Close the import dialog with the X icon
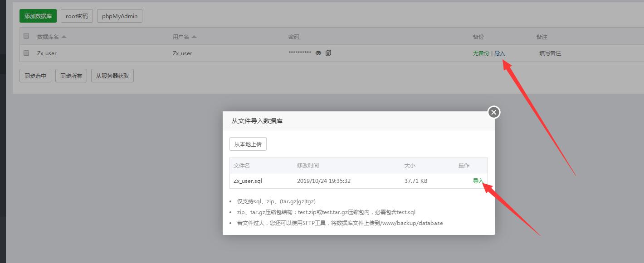The height and width of the screenshot is (263, 644). point(494,112)
